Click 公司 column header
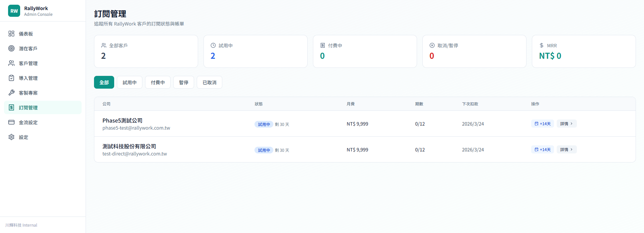644x233 pixels. [106, 104]
